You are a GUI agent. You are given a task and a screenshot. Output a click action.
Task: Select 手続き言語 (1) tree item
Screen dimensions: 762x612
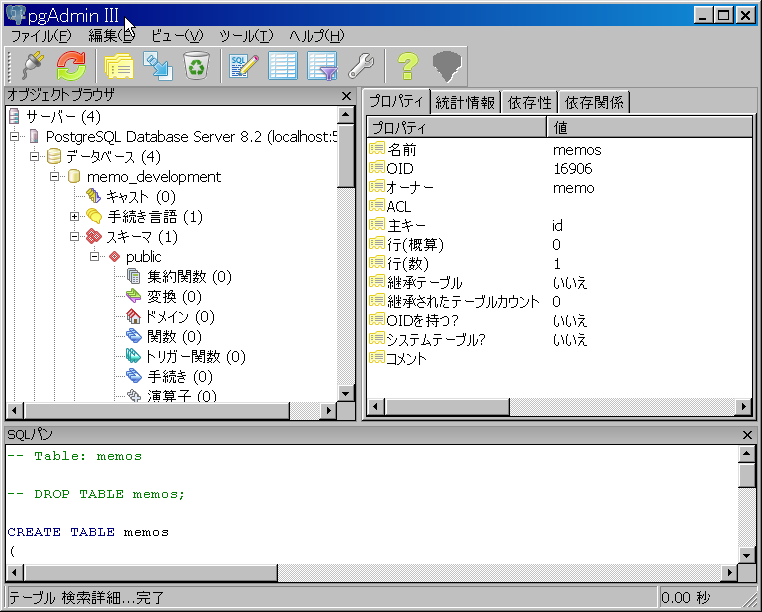(155, 217)
